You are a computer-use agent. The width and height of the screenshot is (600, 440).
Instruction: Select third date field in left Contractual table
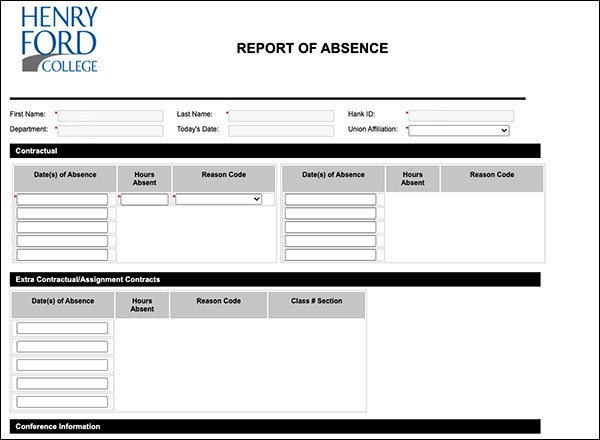[x=62, y=227]
